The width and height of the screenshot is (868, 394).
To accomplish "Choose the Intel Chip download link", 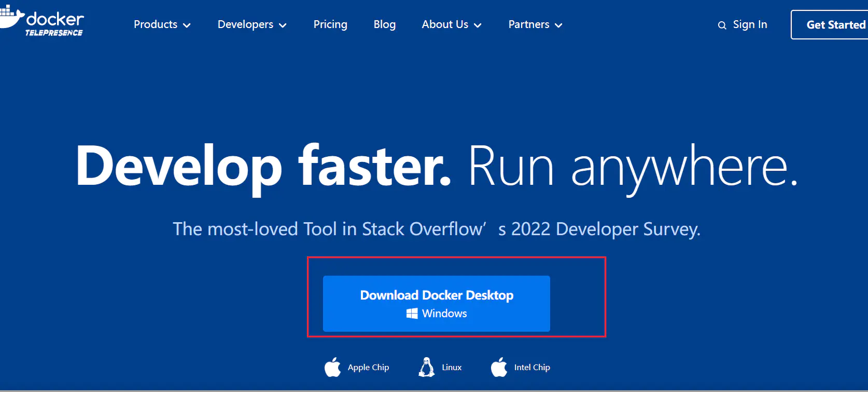I will pyautogui.click(x=521, y=367).
